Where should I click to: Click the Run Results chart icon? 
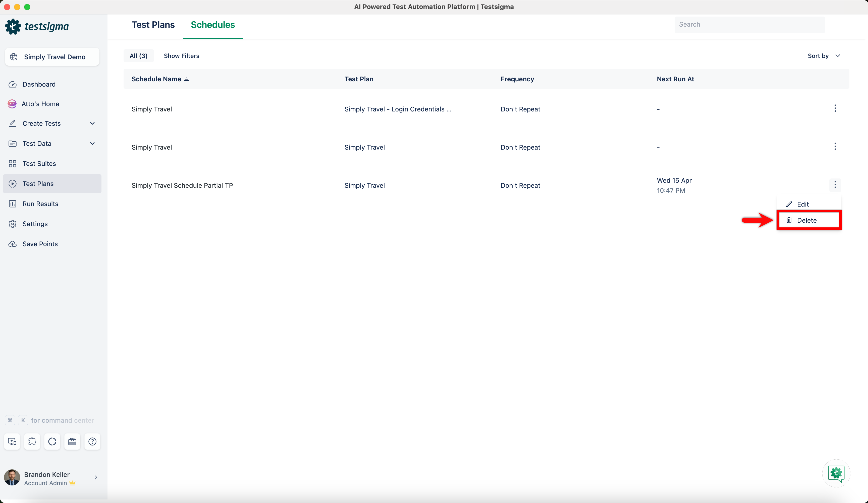[x=12, y=204]
